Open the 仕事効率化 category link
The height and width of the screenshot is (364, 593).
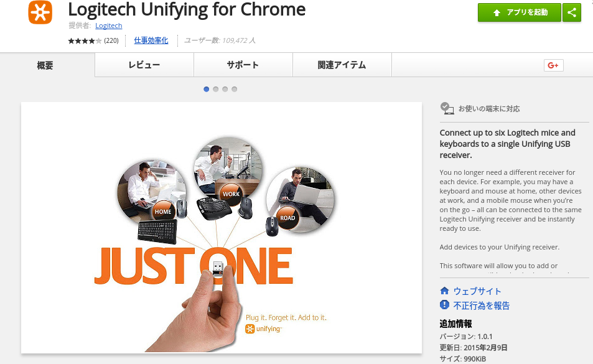151,40
